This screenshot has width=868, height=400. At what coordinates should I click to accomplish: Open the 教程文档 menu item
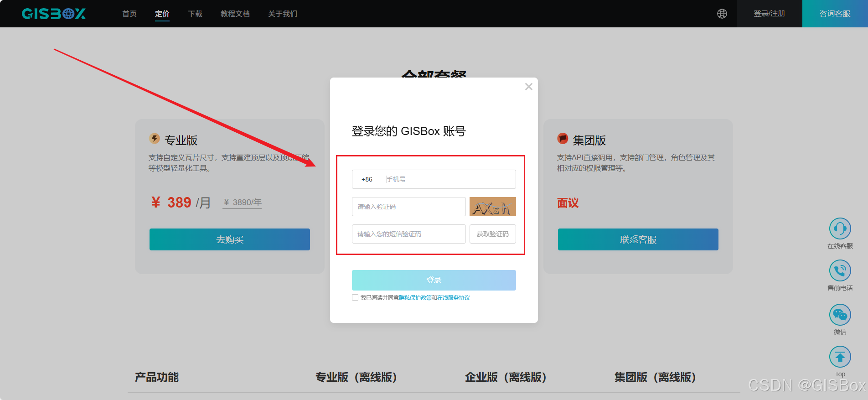[235, 14]
